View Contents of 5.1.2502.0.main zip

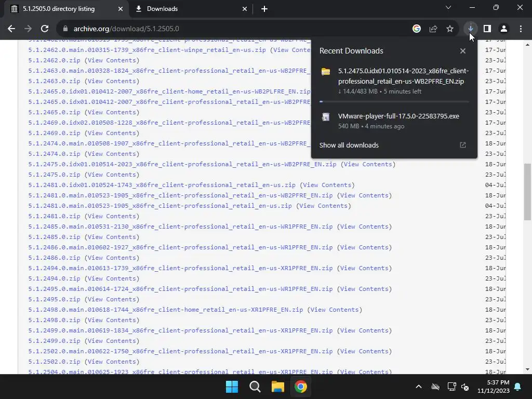tap(364, 351)
